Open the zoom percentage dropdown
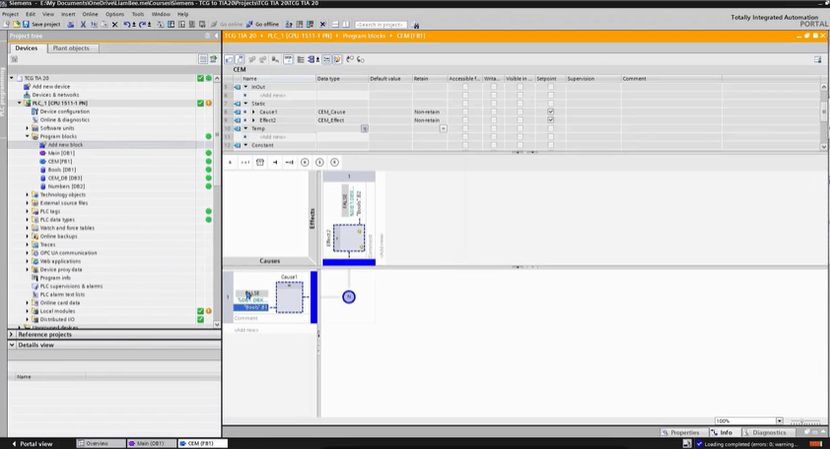 779,421
